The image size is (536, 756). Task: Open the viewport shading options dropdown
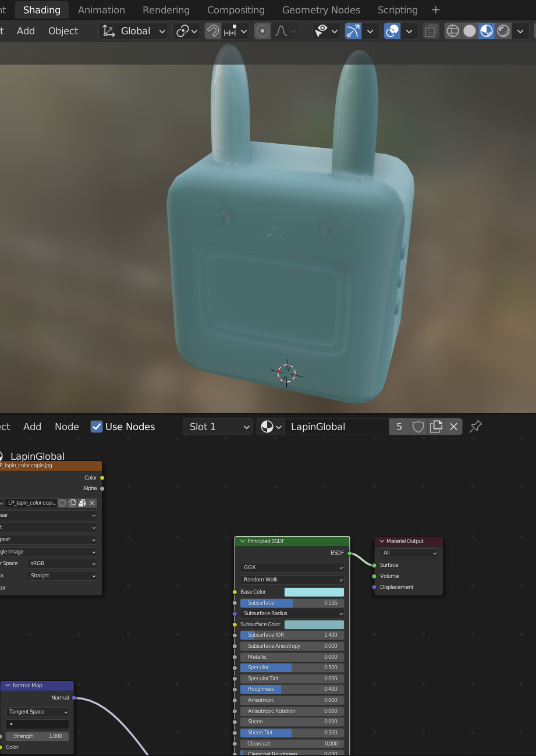(x=521, y=31)
